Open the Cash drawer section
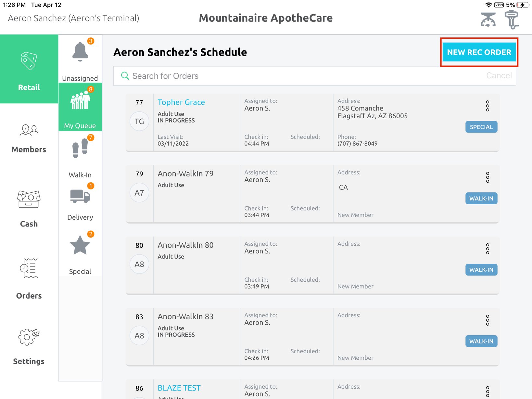This screenshot has width=532, height=399. pos(29,209)
